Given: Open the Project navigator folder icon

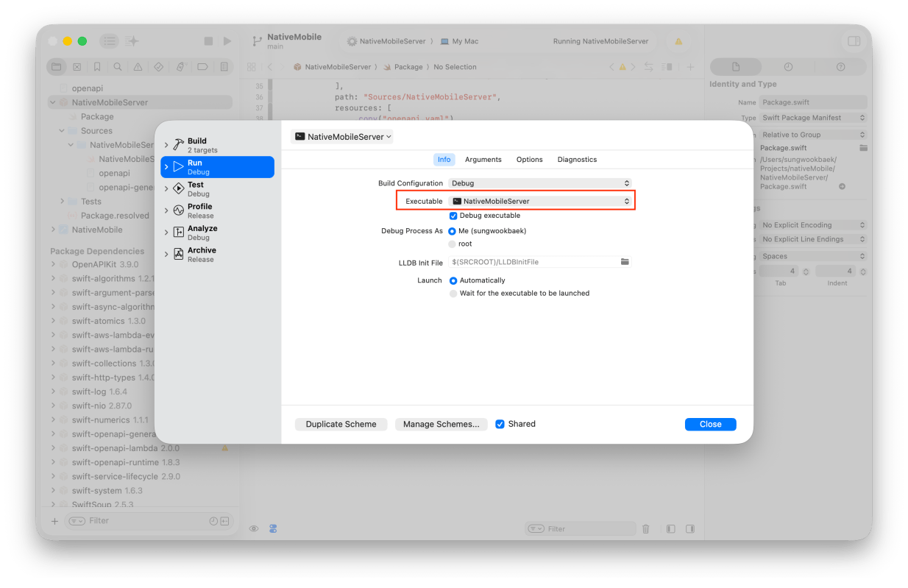Looking at the screenshot, I should 56,67.
